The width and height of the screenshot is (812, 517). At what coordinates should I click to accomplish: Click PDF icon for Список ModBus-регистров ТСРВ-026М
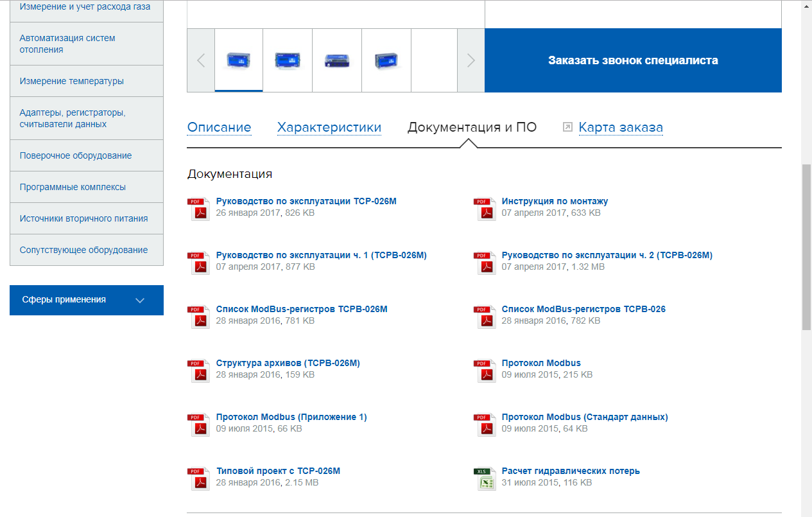click(x=200, y=317)
